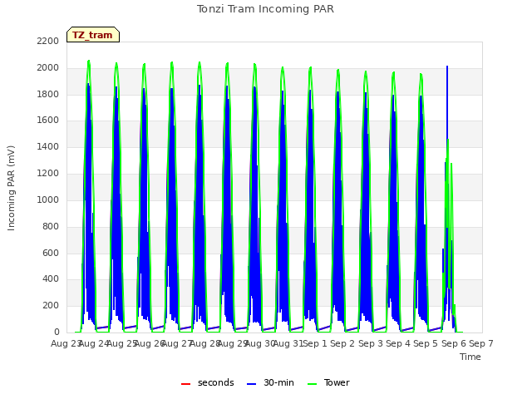Click the highest green Tower peak after Aug 23
532x399 pixels.
coord(89,61)
